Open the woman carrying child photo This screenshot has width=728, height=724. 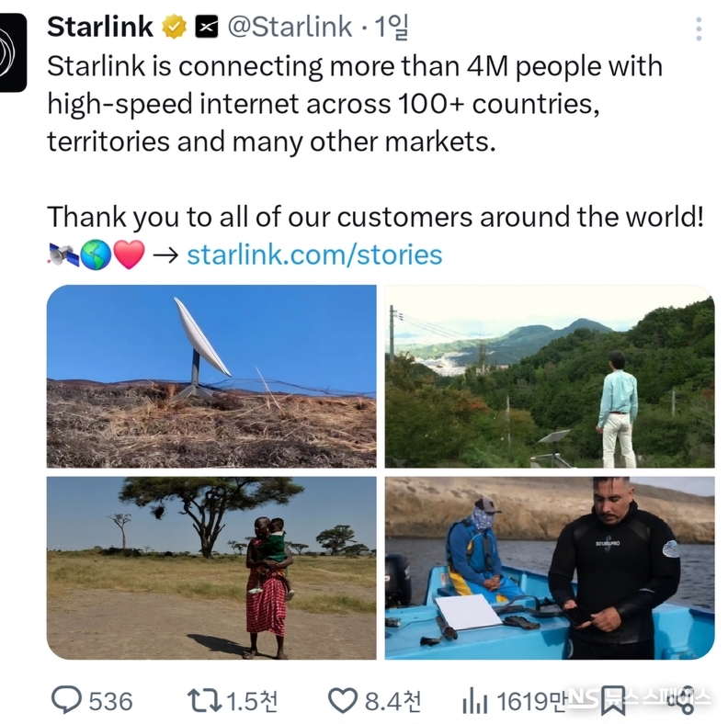211,568
